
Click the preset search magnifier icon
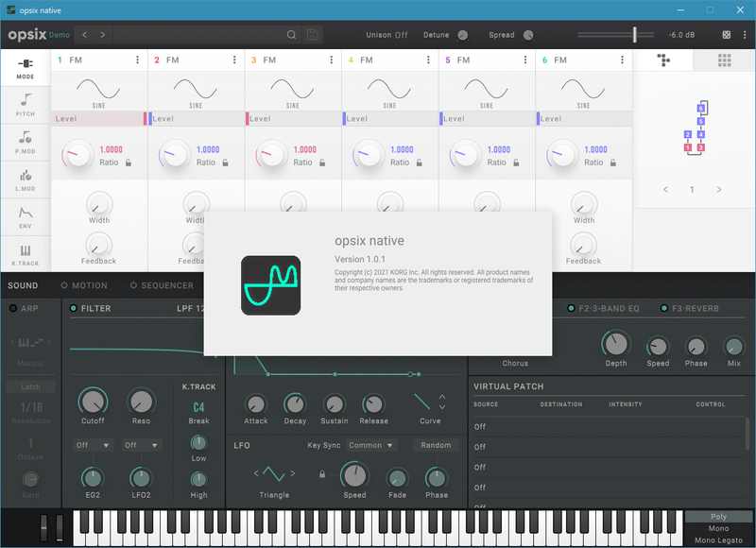pos(291,35)
